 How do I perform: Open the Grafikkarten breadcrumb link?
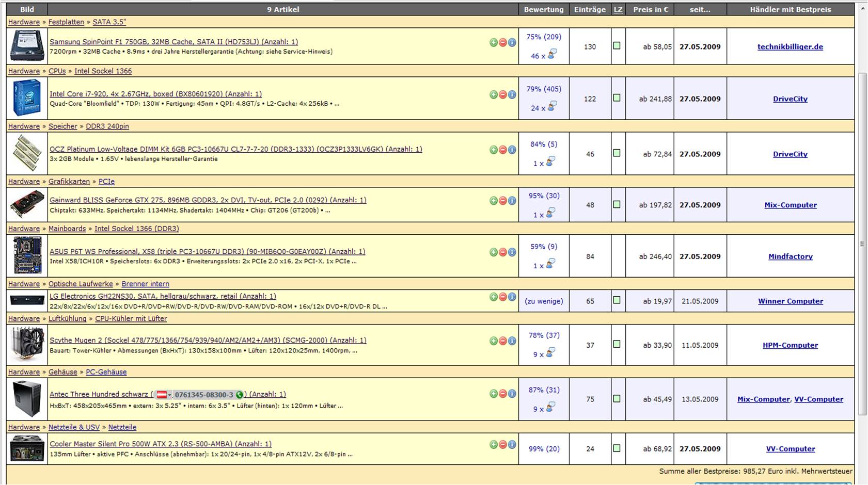(69, 182)
